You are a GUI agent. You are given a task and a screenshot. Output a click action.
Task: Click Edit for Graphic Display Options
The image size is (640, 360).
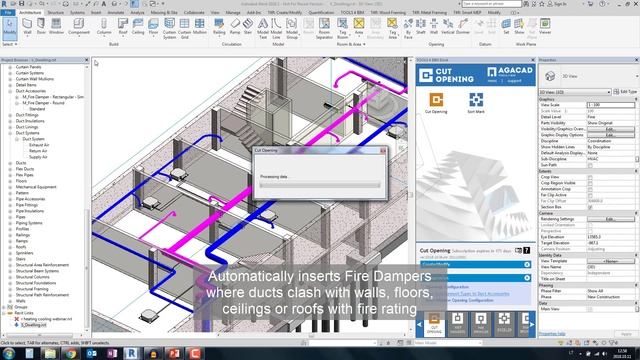tap(611, 135)
